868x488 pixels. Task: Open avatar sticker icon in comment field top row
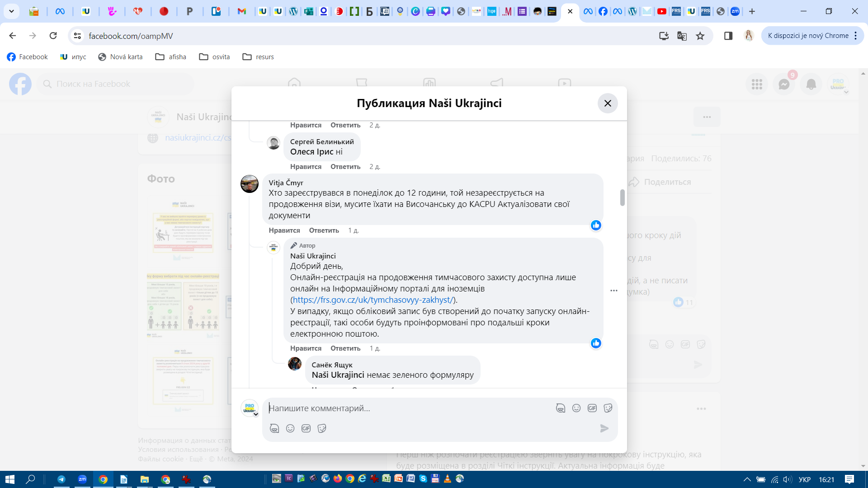[561, 408]
